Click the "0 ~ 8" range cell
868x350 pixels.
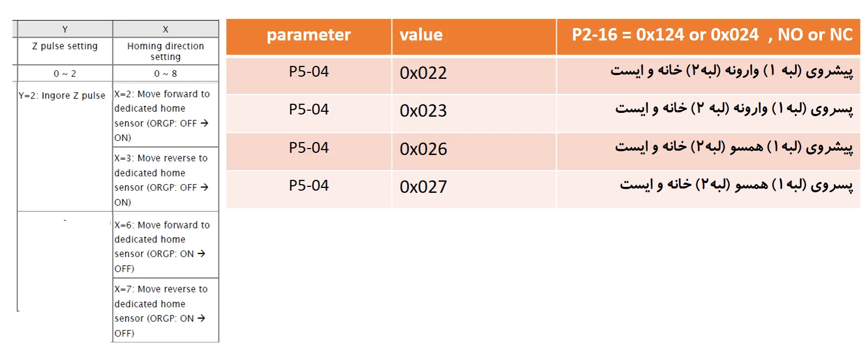(x=165, y=73)
